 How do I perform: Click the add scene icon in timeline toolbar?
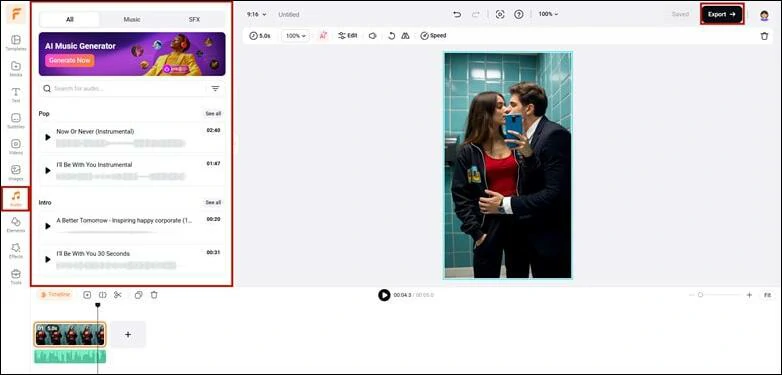87,295
